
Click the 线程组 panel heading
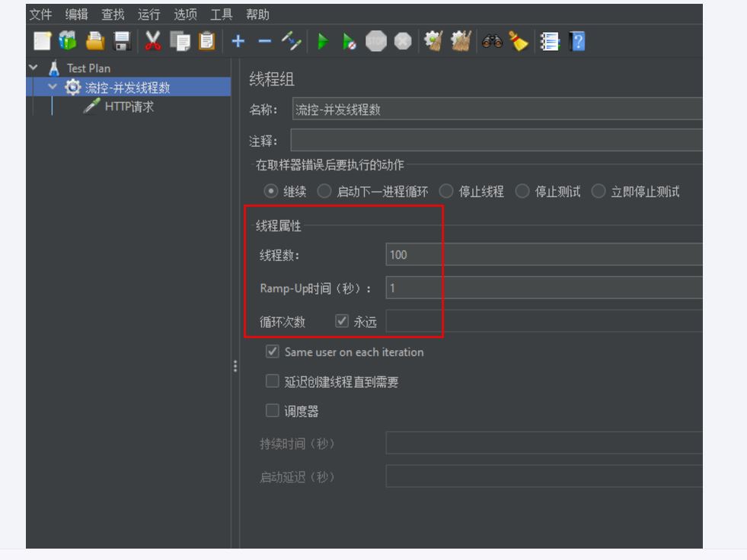272,79
